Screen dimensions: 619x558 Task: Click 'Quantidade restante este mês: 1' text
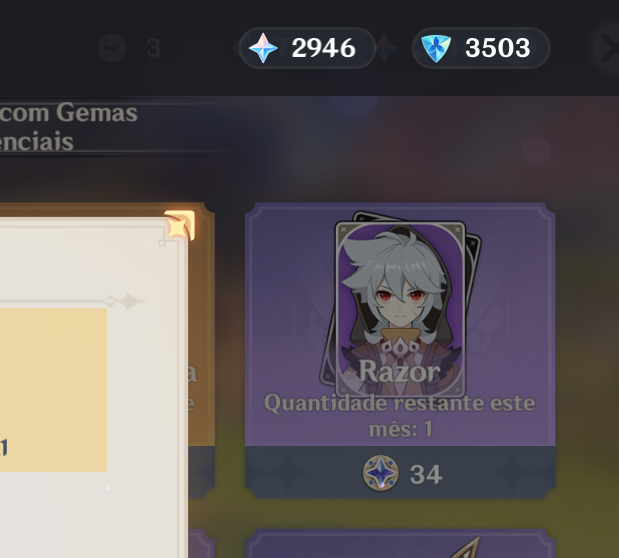click(x=400, y=415)
